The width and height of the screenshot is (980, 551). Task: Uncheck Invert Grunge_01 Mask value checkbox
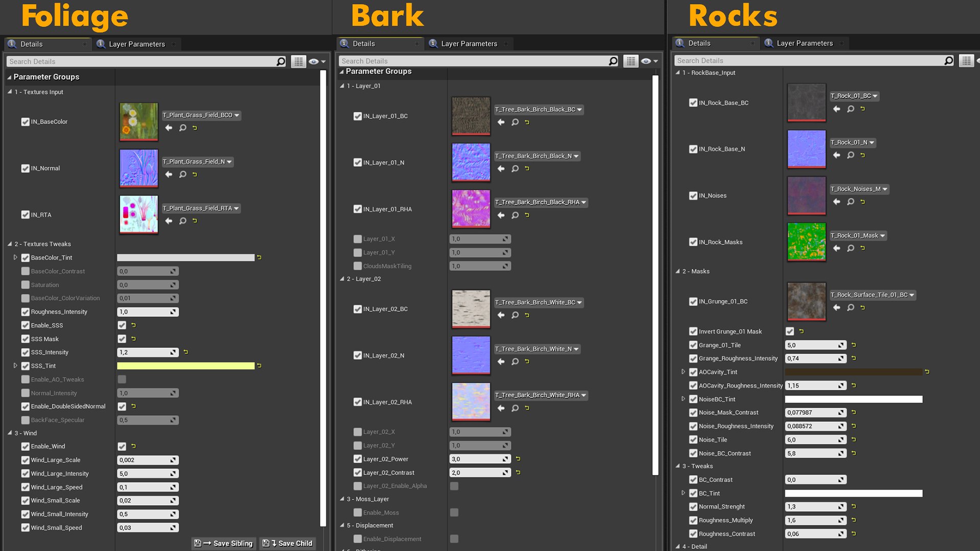(x=790, y=332)
